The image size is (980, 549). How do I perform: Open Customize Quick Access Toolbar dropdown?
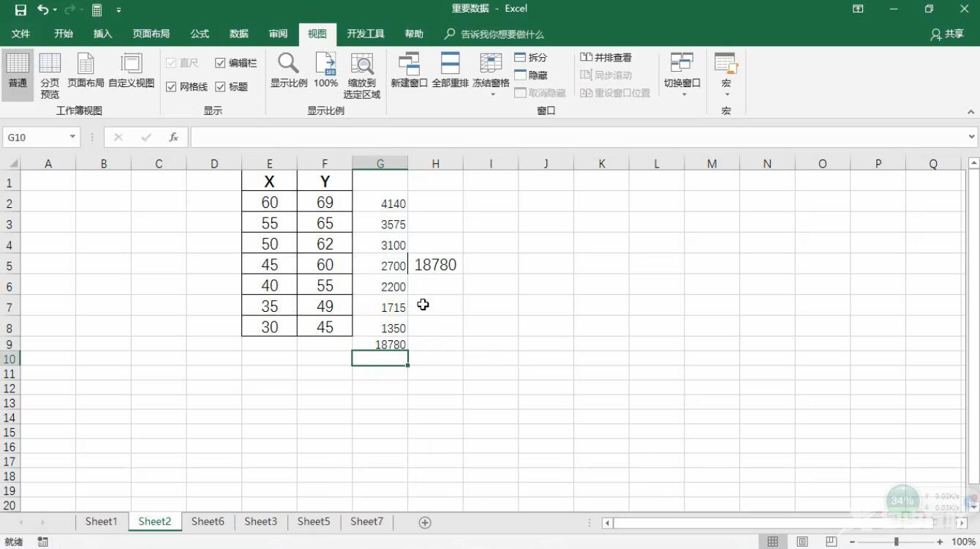(x=119, y=10)
